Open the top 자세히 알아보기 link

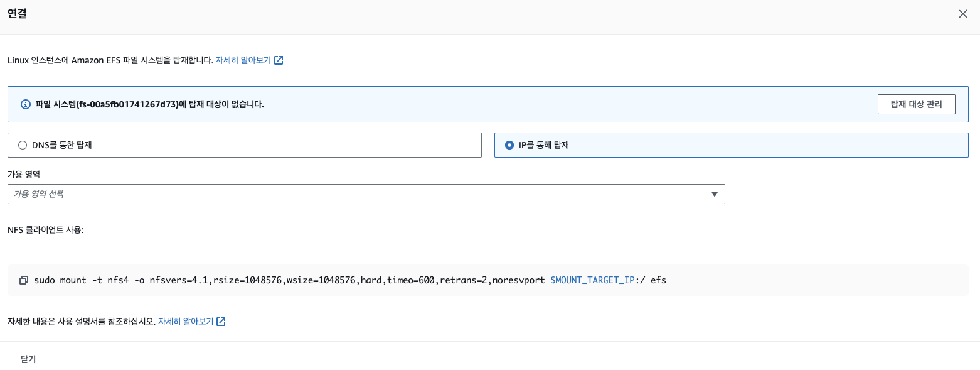243,60
